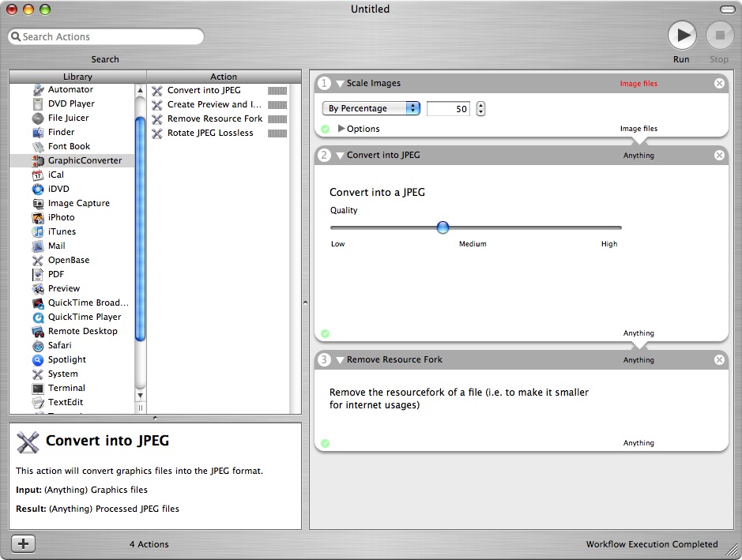Click the relevance bar beside Rotate JPEG Lossless

[x=277, y=133]
